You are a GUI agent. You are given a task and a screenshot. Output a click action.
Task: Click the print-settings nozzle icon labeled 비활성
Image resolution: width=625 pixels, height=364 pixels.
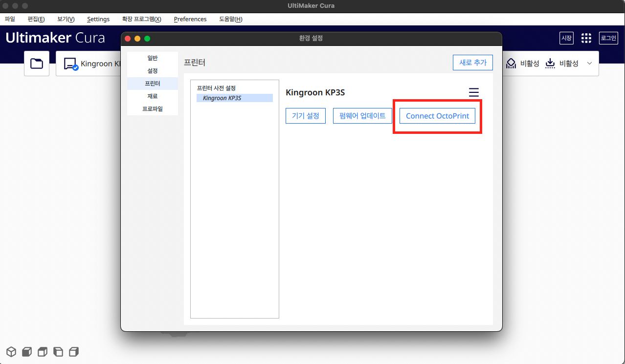click(x=511, y=64)
